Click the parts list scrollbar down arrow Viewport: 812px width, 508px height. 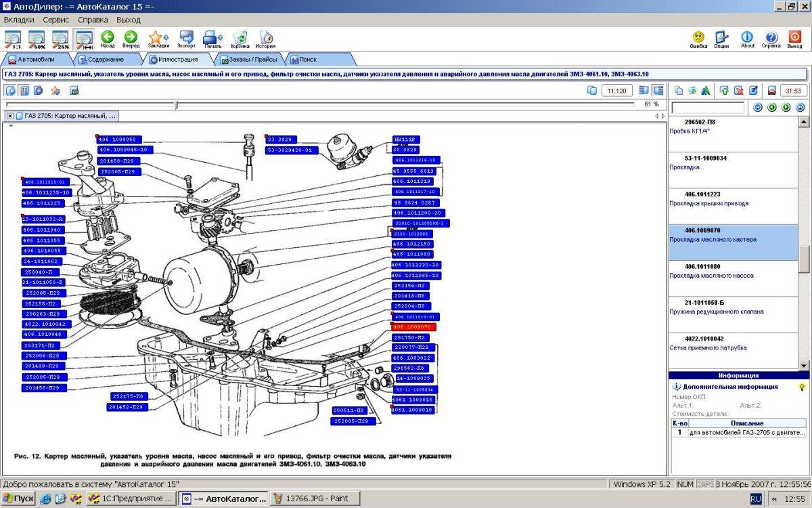click(x=804, y=365)
